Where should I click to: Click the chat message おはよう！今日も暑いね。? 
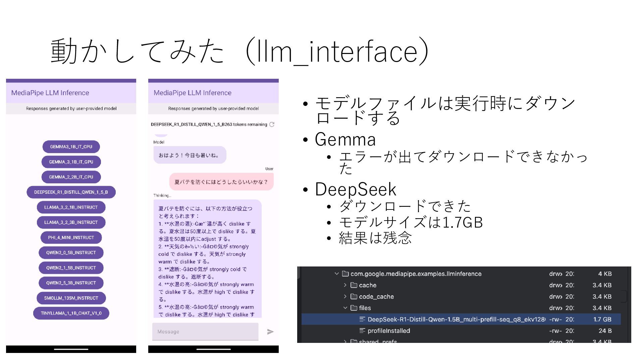pos(190,155)
